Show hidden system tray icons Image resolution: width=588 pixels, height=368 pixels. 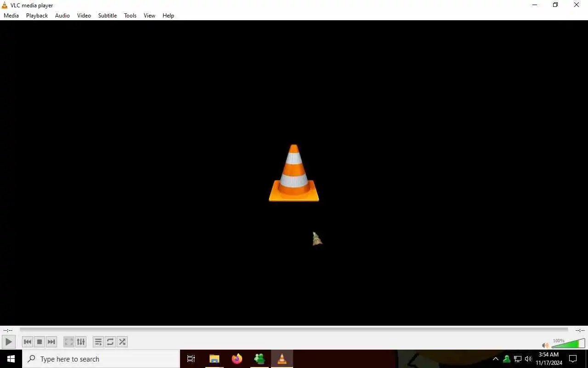pyautogui.click(x=495, y=359)
